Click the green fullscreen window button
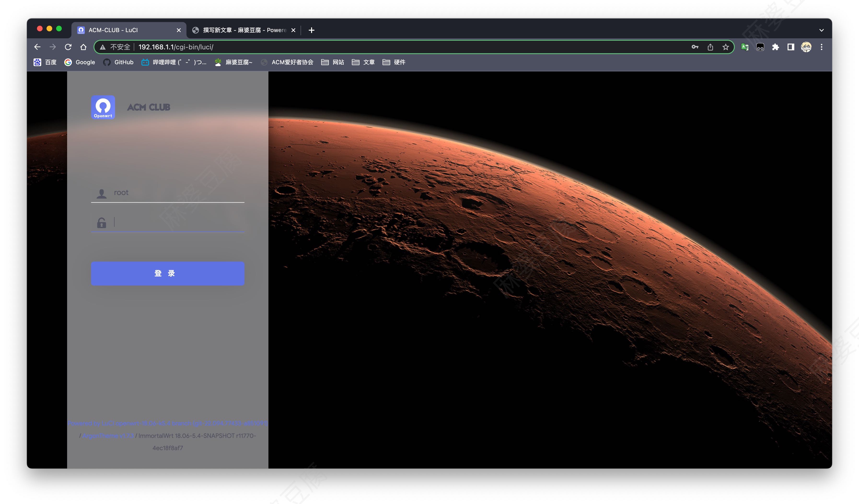 (x=59, y=29)
